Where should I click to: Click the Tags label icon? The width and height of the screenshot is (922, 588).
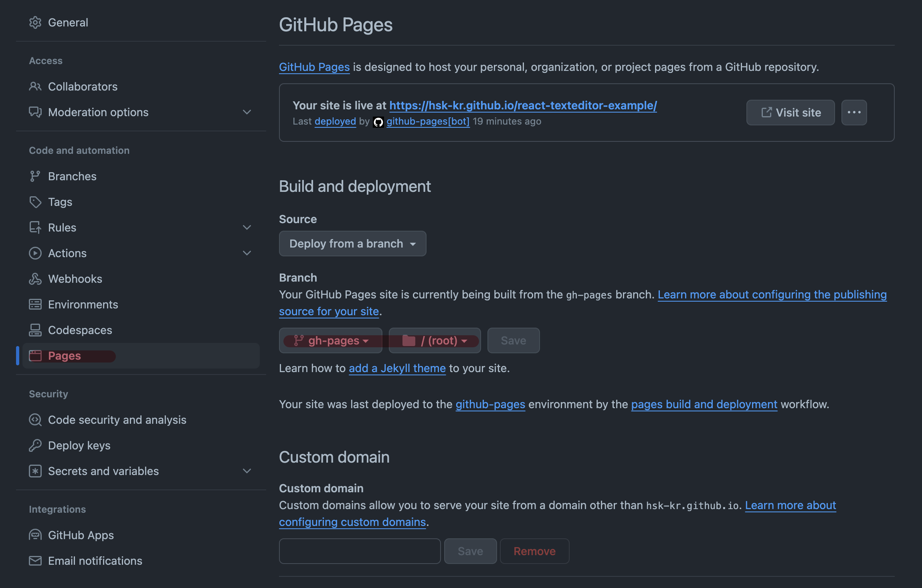(35, 202)
